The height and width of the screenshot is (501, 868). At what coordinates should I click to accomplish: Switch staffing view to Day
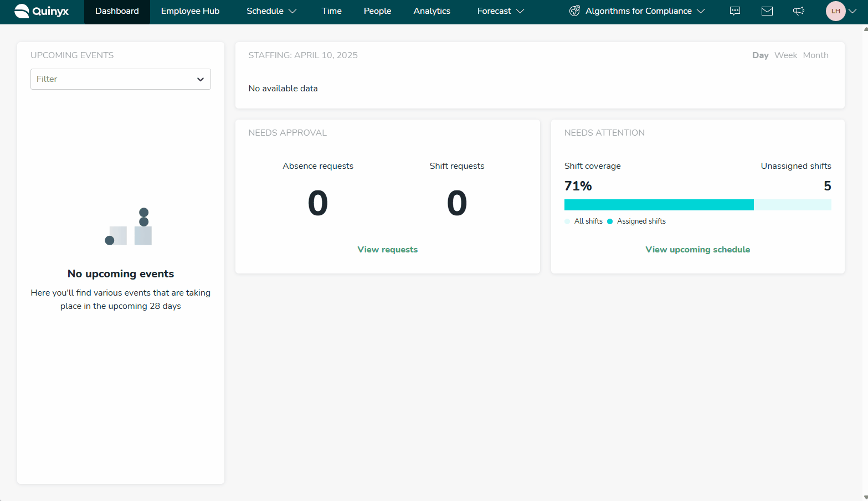(x=760, y=55)
